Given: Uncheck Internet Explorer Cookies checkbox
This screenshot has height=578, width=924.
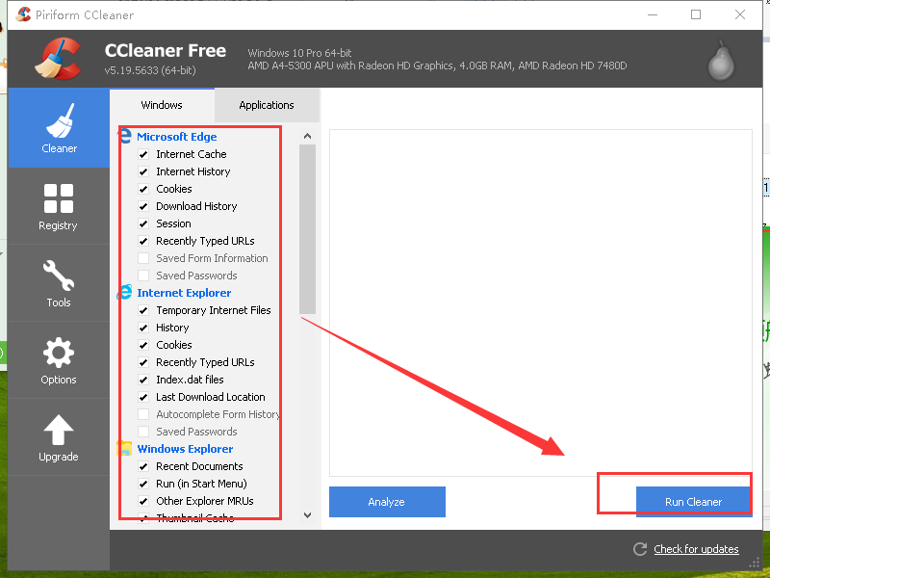Looking at the screenshot, I should pos(143,345).
